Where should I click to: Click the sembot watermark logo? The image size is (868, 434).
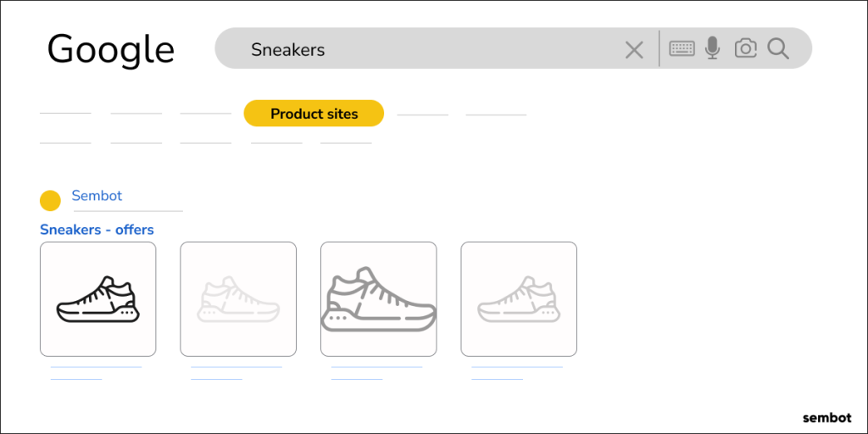(827, 417)
